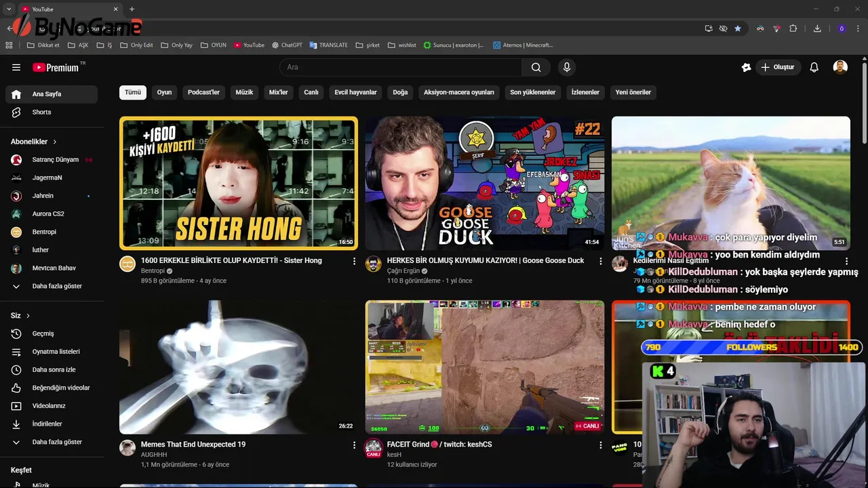This screenshot has width=868, height=488.
Task: Open Shorts in the sidebar
Action: [x=52, y=113]
